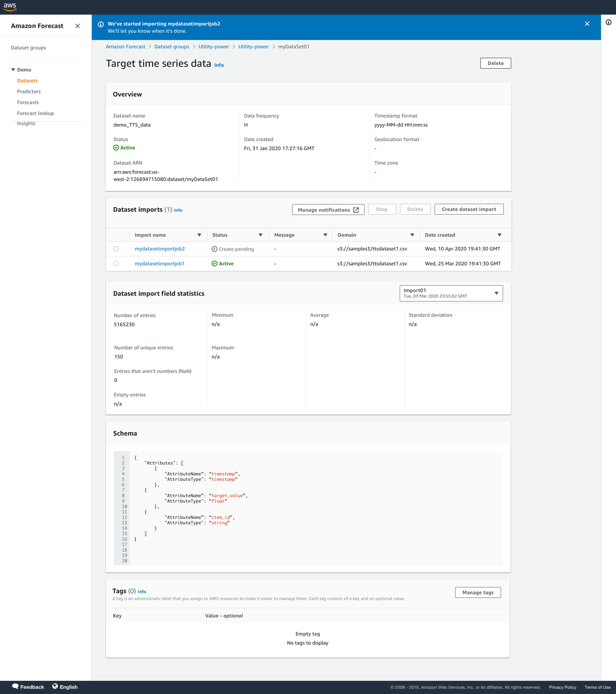The image size is (616, 694).
Task: Click Delete in the Dataset imports panel
Action: (x=415, y=209)
